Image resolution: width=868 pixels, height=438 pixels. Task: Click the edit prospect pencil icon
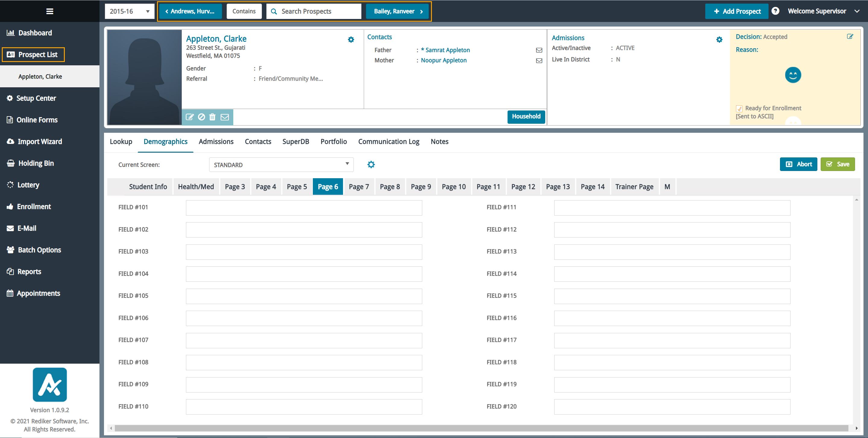tap(190, 117)
